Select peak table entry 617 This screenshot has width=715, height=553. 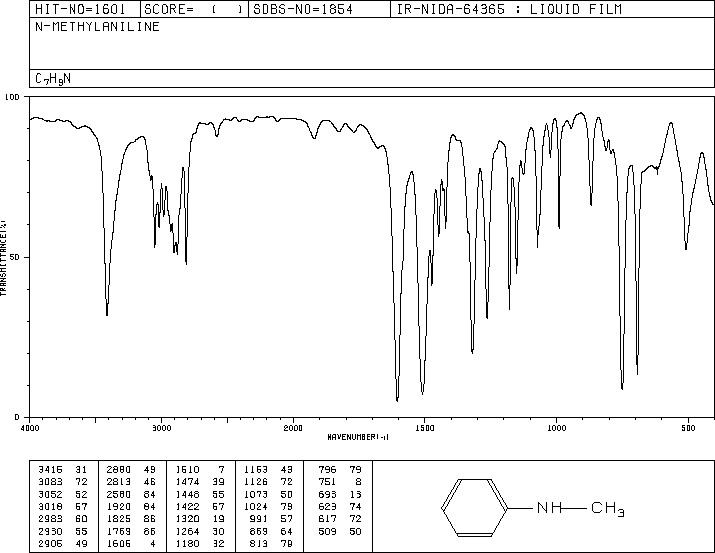click(x=327, y=519)
